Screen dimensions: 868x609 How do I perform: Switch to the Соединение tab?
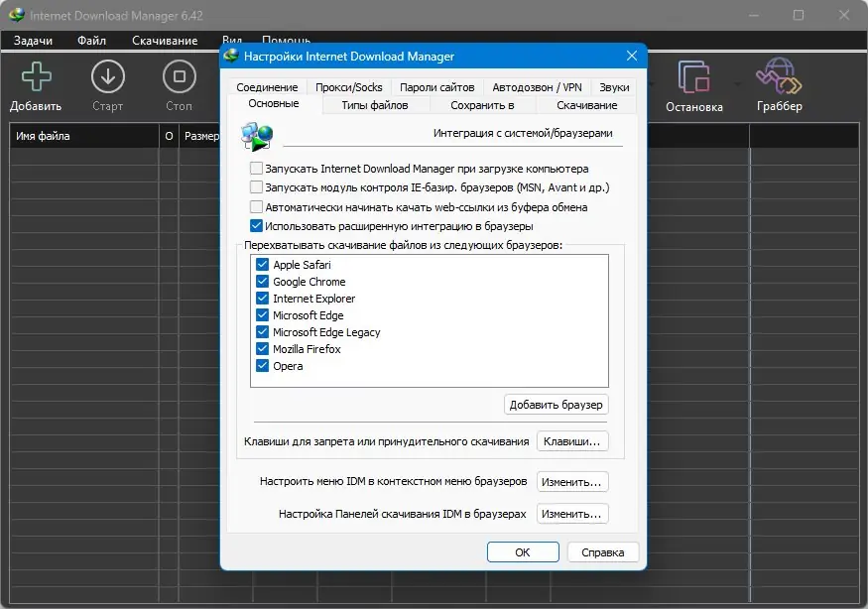pos(267,87)
